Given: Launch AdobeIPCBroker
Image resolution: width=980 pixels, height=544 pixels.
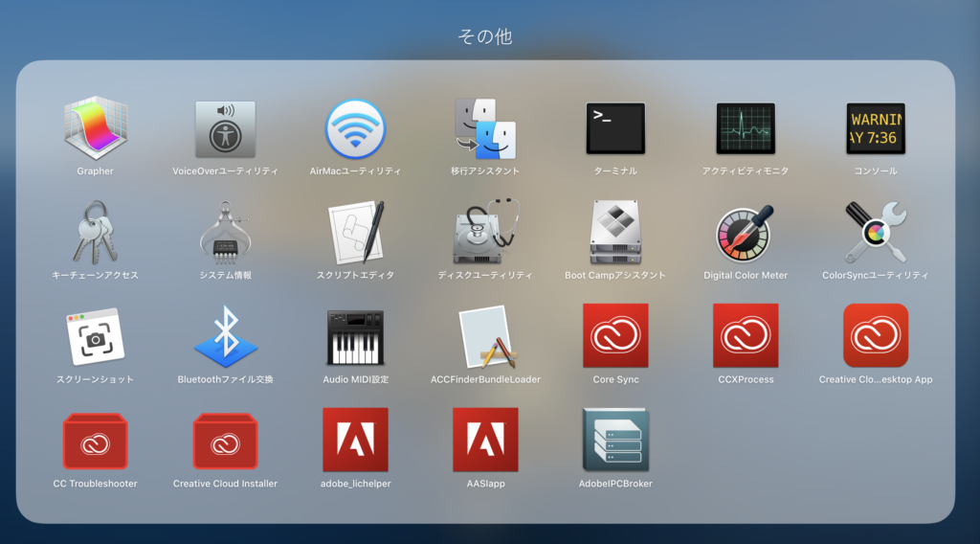Looking at the screenshot, I should coord(615,440).
